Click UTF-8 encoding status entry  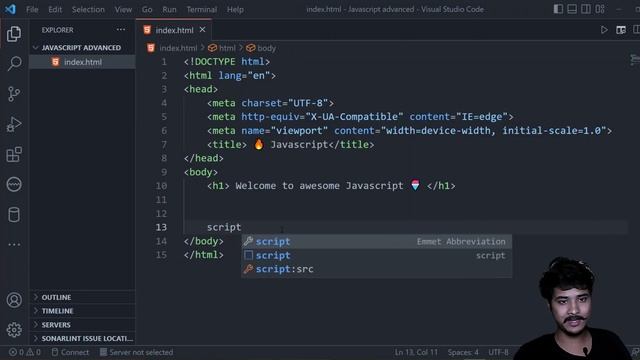[x=498, y=352]
